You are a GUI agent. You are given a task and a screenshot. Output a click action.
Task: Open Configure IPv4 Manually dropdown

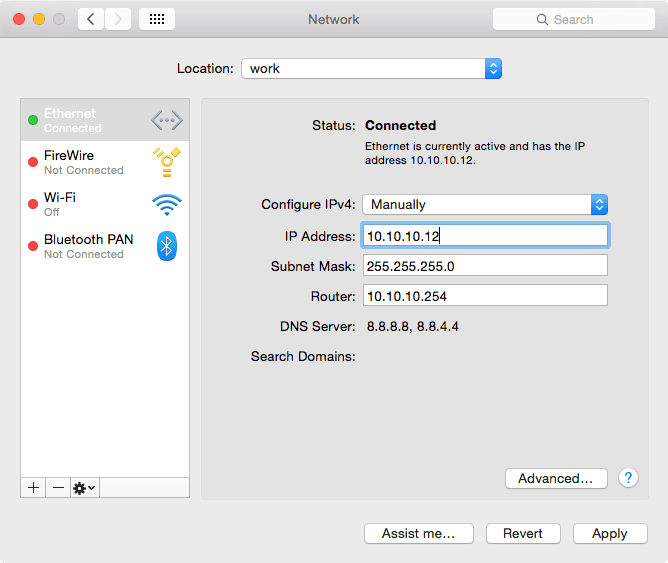click(485, 204)
